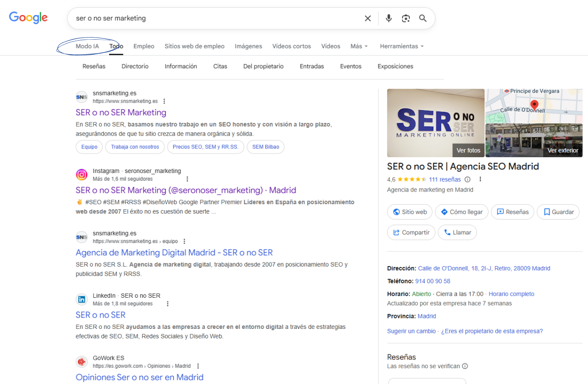Click the SEM Bilbao chip
The width and height of the screenshot is (588, 384).
coord(266,147)
